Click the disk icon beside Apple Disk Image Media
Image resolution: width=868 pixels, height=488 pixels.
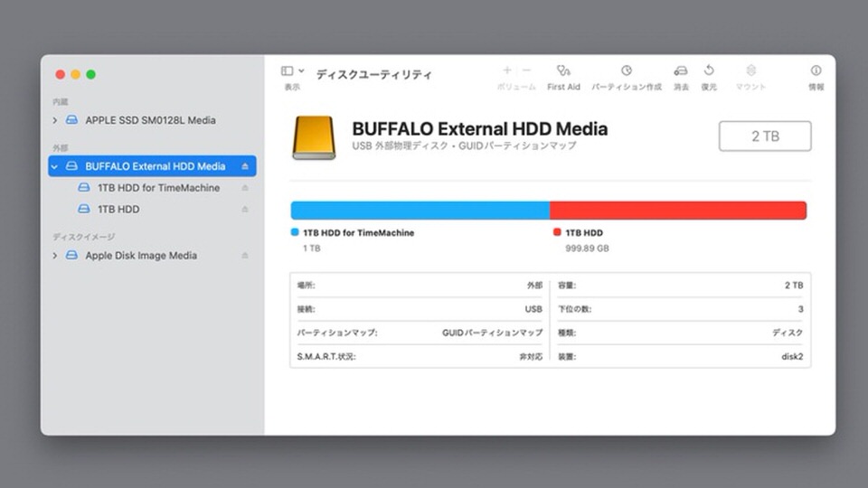71,255
